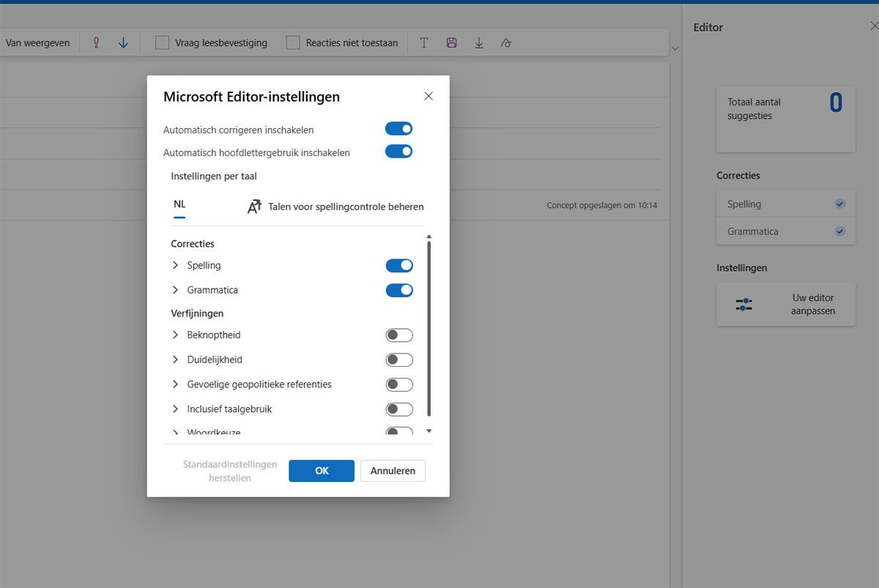Expand the Grammatica chevron in dialog
The width and height of the screenshot is (879, 588).
pos(175,290)
